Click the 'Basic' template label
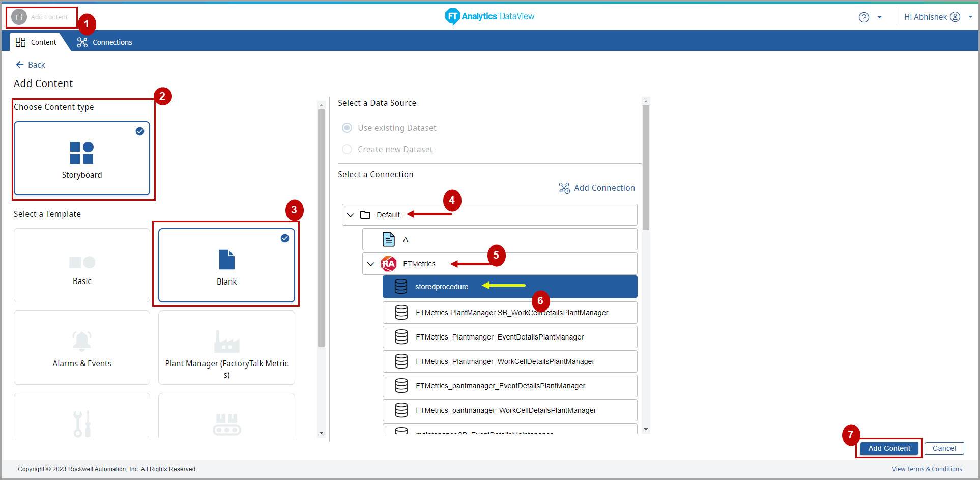This screenshot has width=980, height=480. (82, 281)
